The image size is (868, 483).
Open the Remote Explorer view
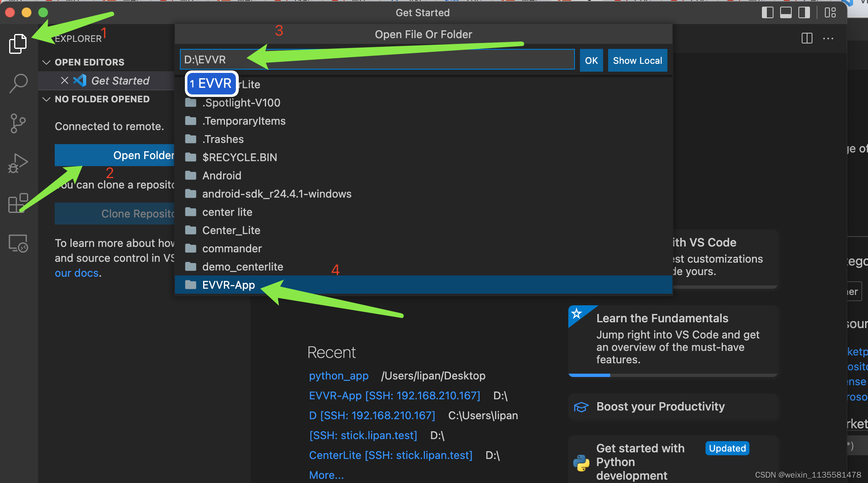tap(18, 244)
